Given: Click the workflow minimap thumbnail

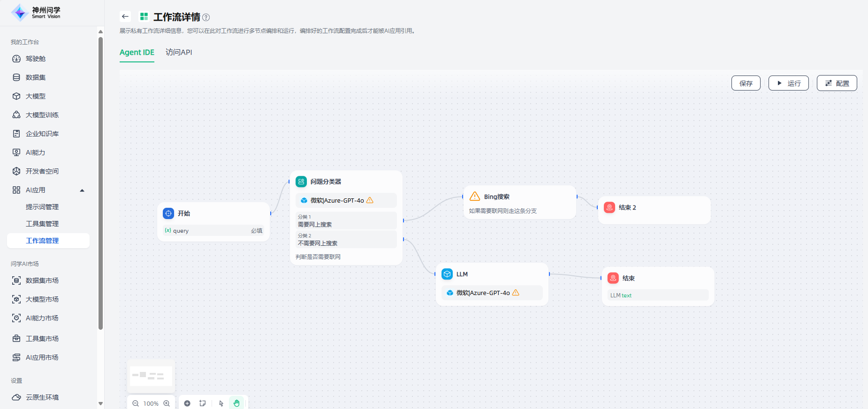Looking at the screenshot, I should point(151,376).
